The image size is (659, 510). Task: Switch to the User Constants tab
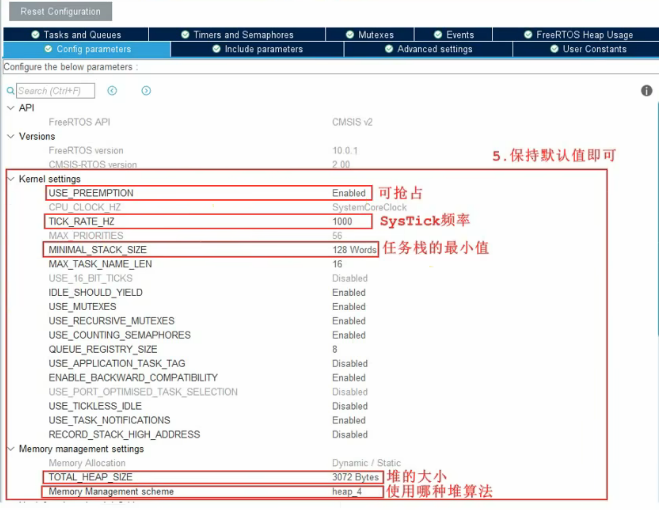588,49
